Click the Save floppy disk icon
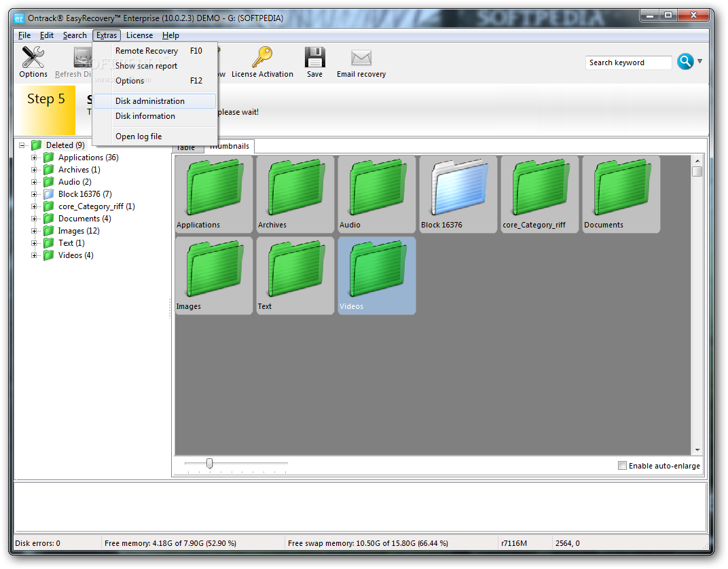Image resolution: width=728 pixels, height=569 pixels. tap(315, 58)
